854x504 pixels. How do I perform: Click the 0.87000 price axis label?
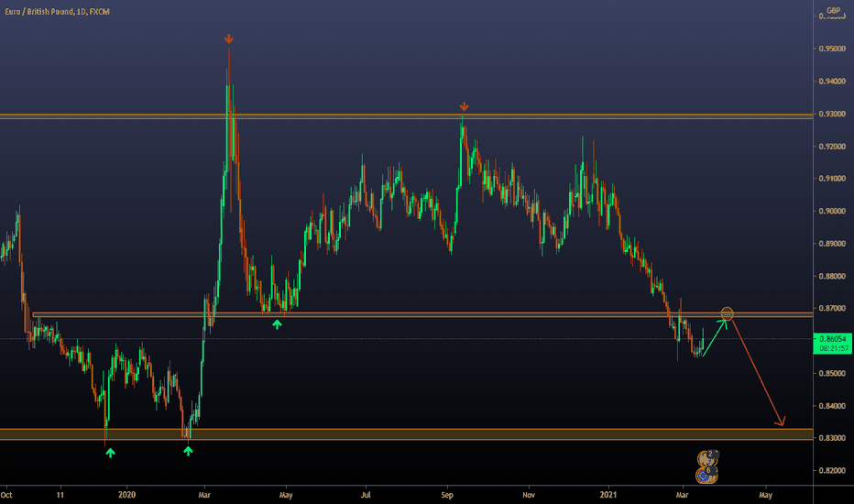pyautogui.click(x=832, y=309)
